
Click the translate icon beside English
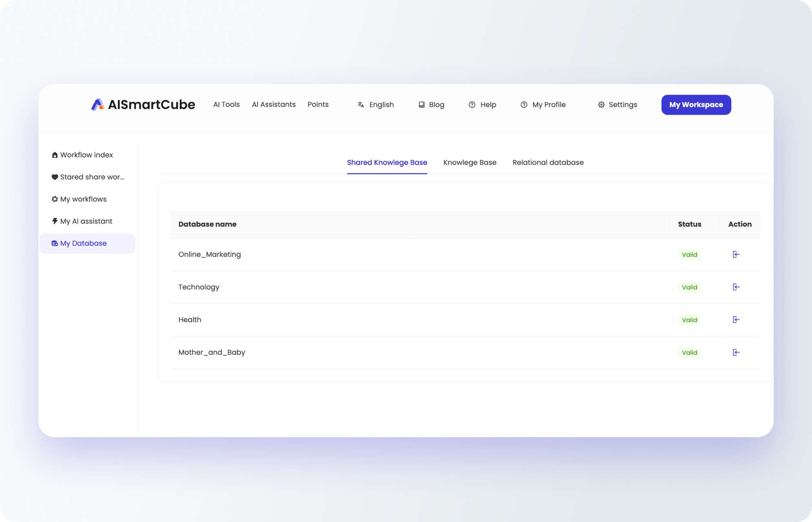point(361,105)
